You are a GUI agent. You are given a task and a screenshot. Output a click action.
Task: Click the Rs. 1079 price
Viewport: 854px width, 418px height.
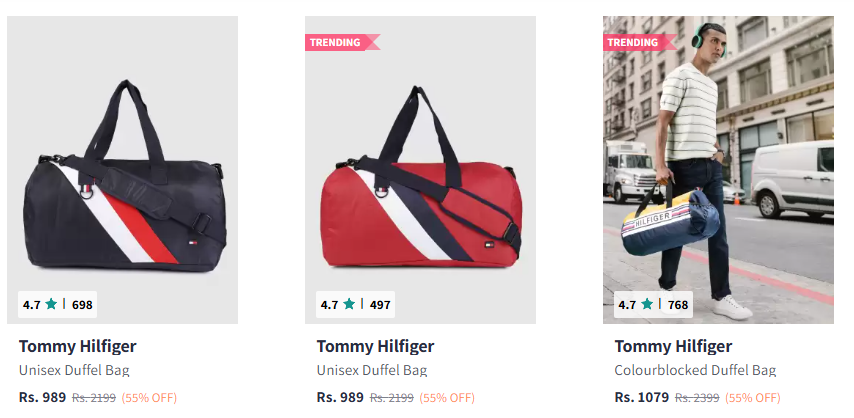[x=642, y=397]
